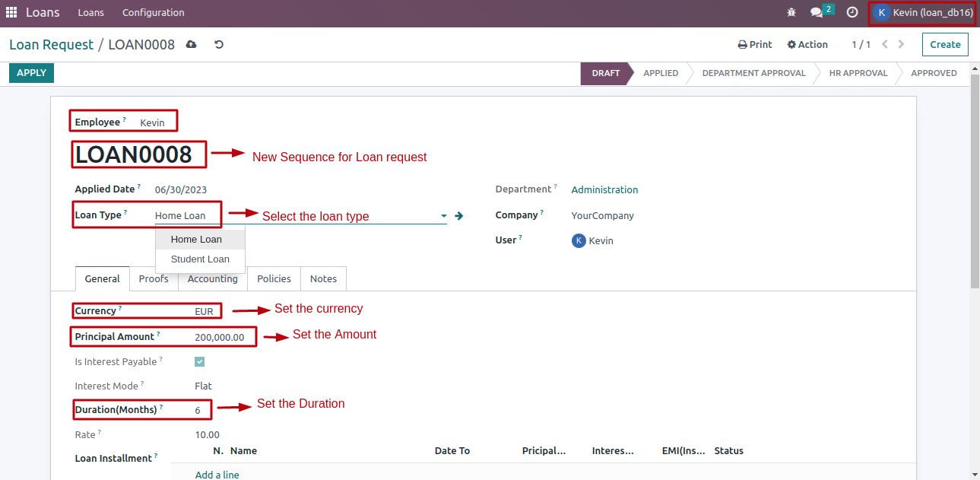Switch to the General tab

tap(103, 279)
